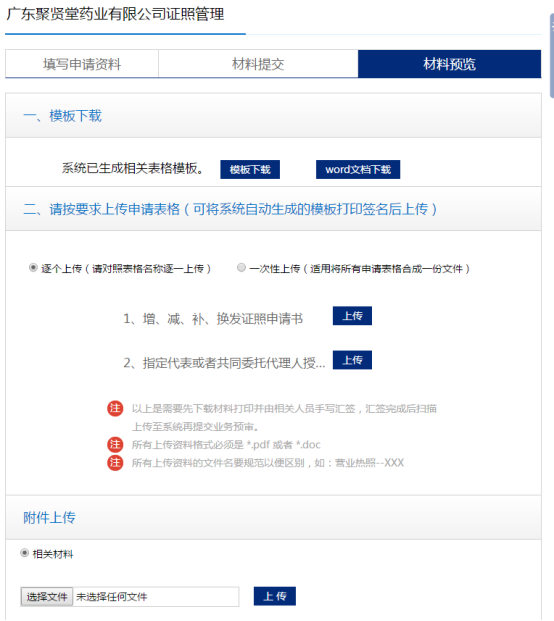Select the 一次性上传 radio button
The height and width of the screenshot is (621, 554).
pos(241,268)
